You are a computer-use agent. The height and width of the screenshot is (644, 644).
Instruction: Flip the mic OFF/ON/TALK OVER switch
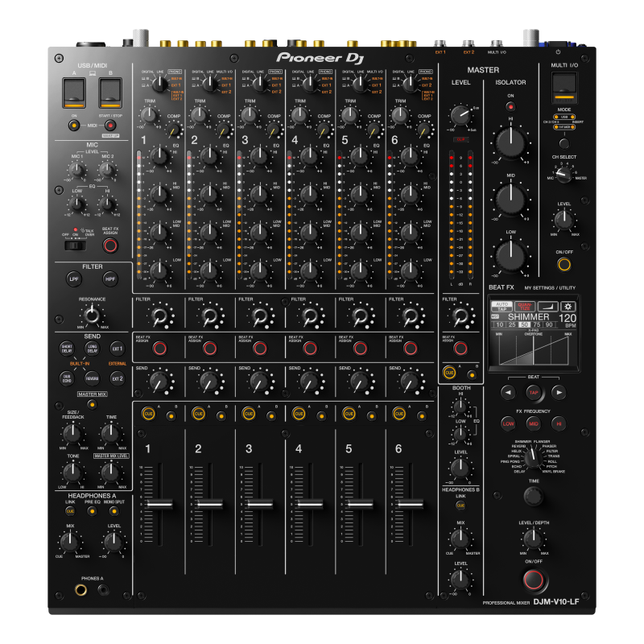76,246
